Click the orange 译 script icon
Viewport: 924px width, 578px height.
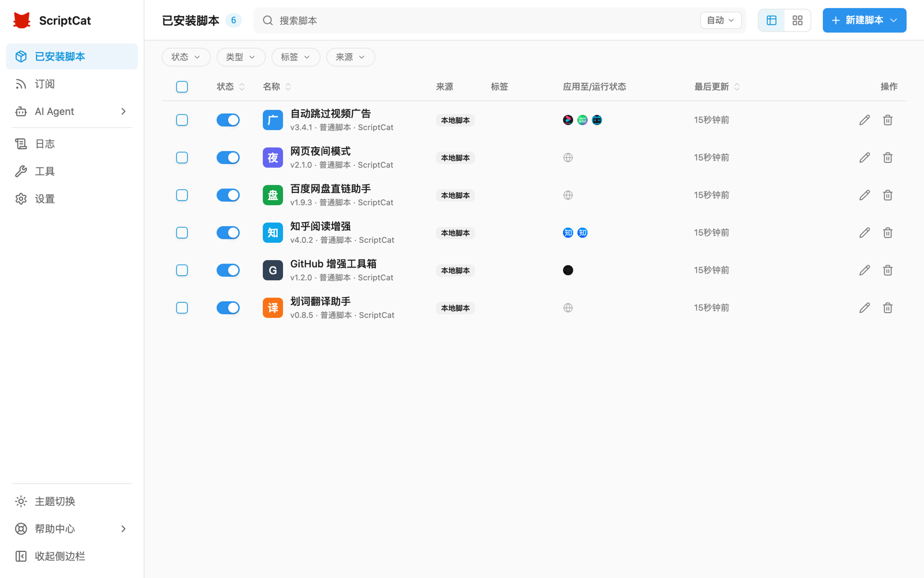[273, 308]
